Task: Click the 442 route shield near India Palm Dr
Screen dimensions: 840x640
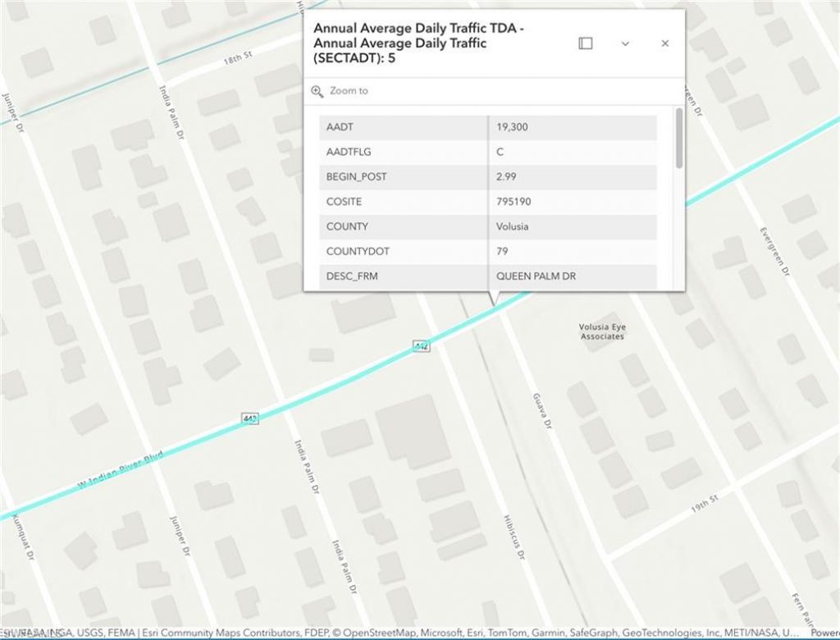Action: [250, 418]
